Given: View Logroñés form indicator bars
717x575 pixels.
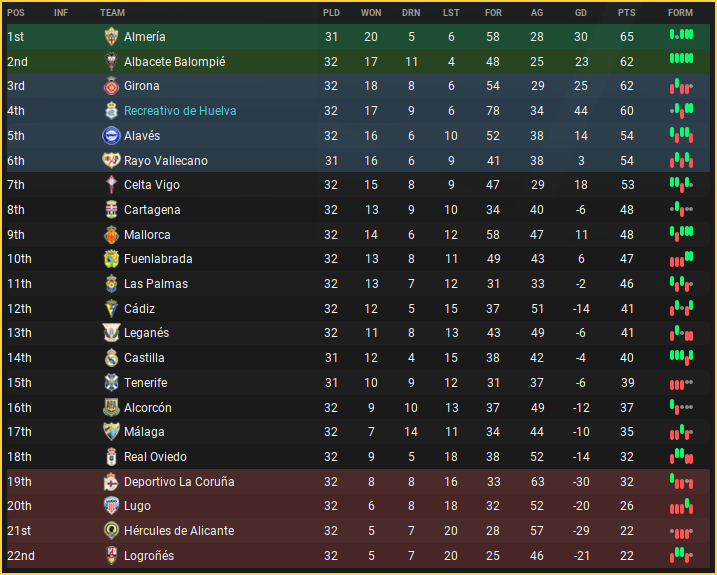Looking at the screenshot, I should pos(681,555).
